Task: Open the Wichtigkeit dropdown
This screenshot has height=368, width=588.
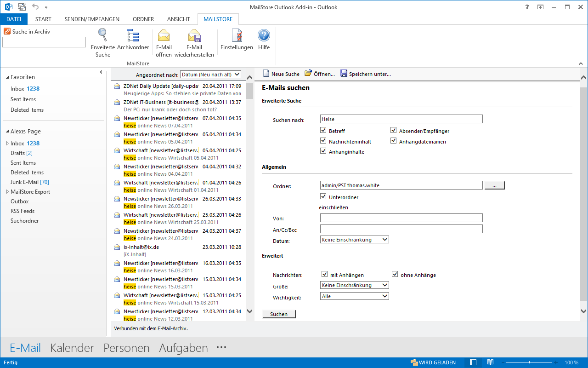Action: 355,296
